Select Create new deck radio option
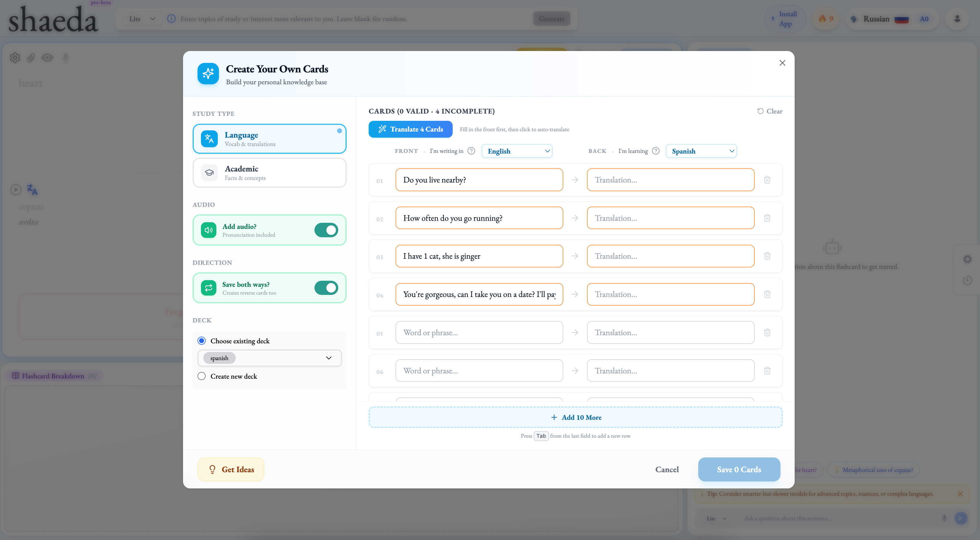980x540 pixels. pyautogui.click(x=202, y=376)
